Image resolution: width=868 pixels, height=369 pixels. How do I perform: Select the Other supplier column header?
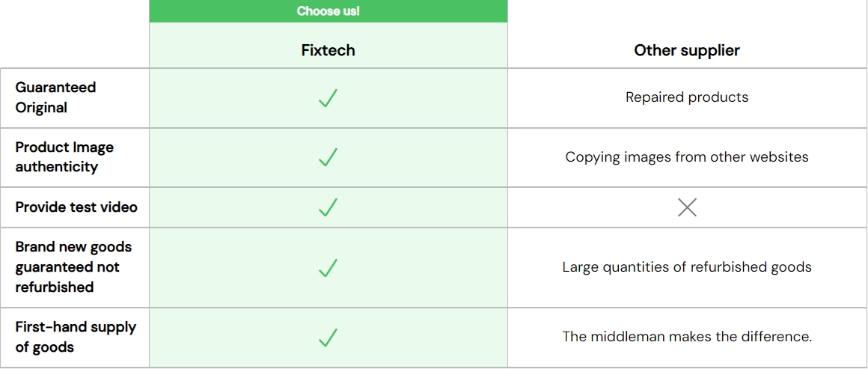click(687, 50)
